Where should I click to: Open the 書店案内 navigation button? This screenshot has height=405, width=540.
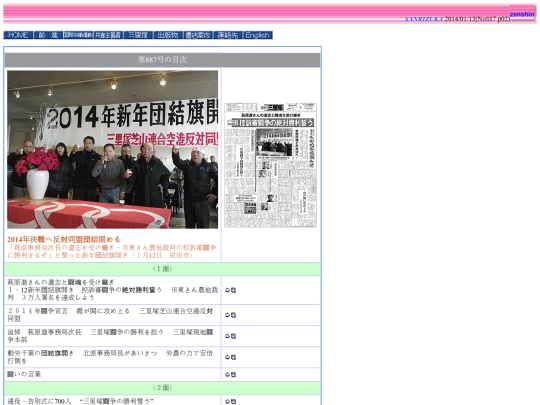198,35
